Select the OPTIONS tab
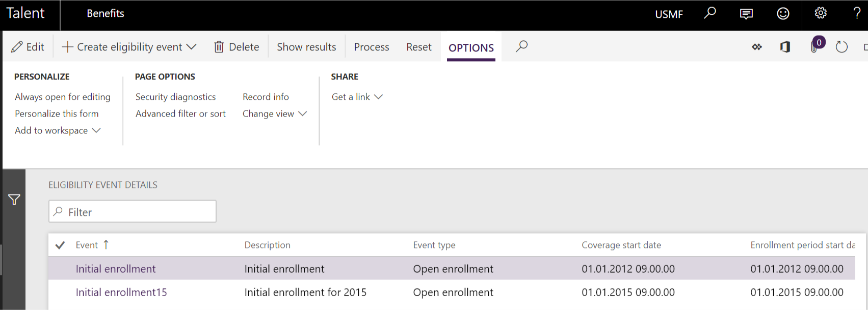 tap(471, 48)
